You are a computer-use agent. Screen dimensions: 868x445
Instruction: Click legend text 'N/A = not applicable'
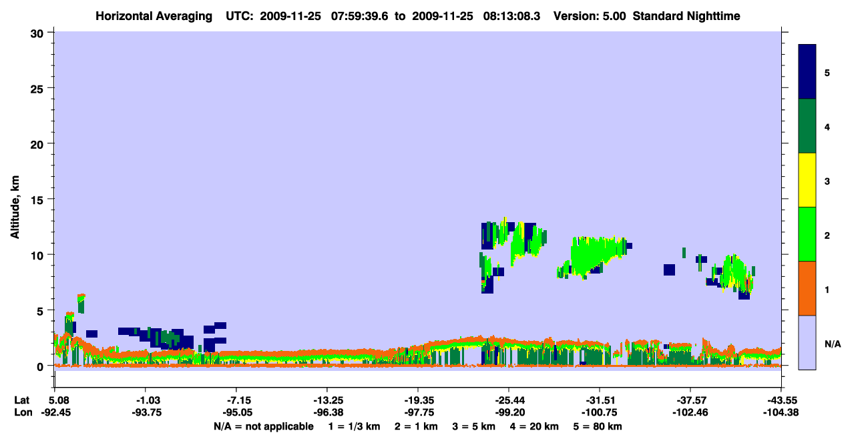(263, 426)
